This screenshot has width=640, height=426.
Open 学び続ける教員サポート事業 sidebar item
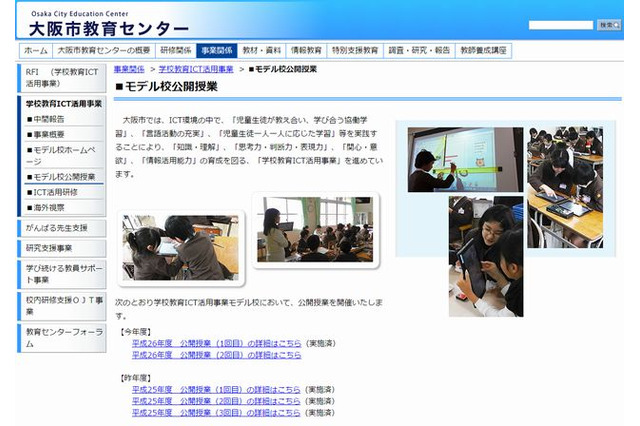tap(62, 274)
